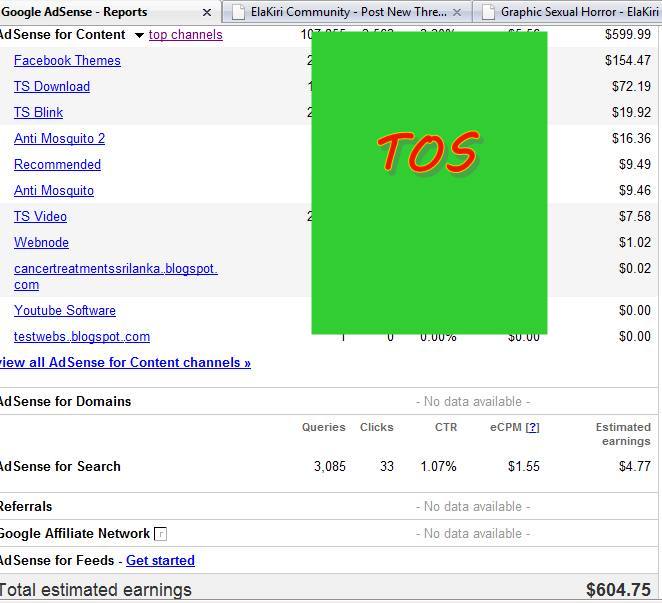662x603 pixels.
Task: Open Recommended channel link
Action: pyautogui.click(x=57, y=164)
